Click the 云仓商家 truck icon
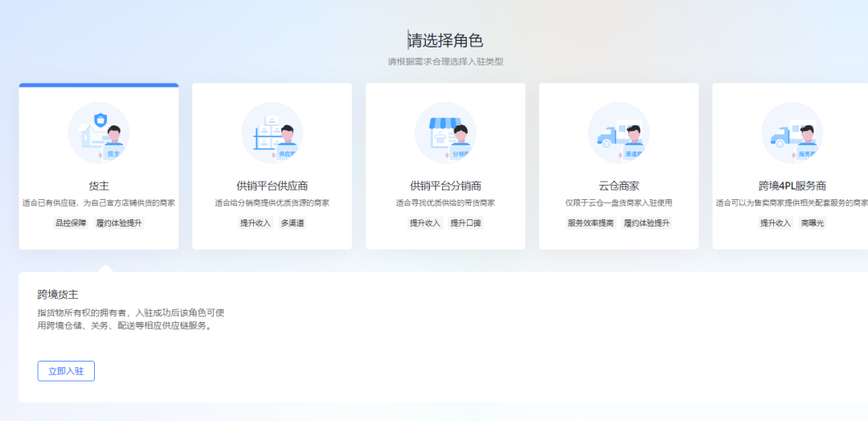 point(618,133)
